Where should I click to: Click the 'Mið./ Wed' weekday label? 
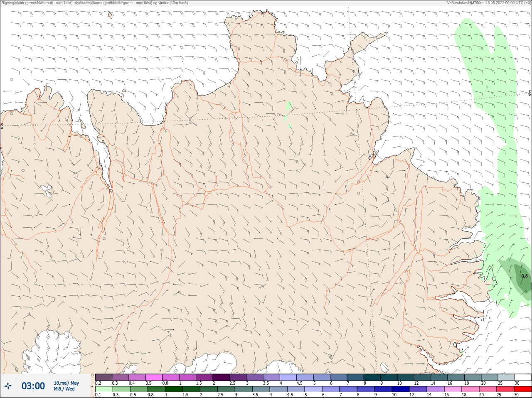[64, 389]
